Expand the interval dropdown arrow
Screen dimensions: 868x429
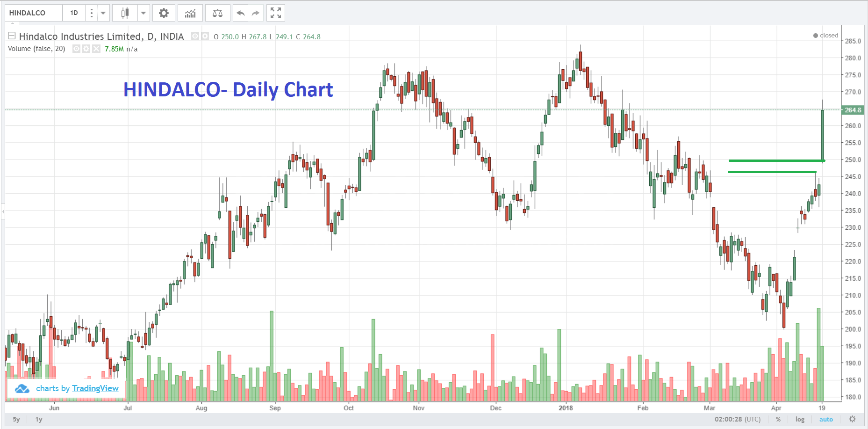tap(103, 13)
